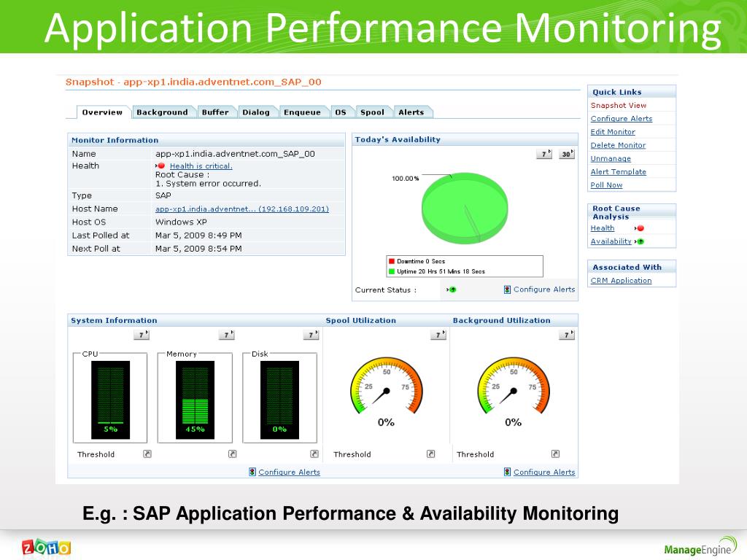747x560 pixels.
Task: Open 7-day report for Background Utilization
Action: tap(567, 335)
